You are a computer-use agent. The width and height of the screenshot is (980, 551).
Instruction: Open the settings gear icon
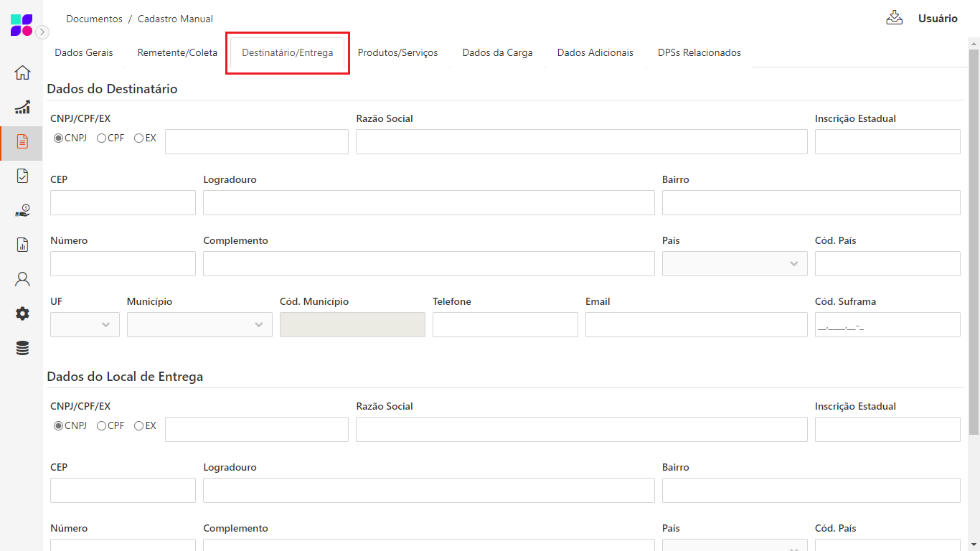coord(22,314)
